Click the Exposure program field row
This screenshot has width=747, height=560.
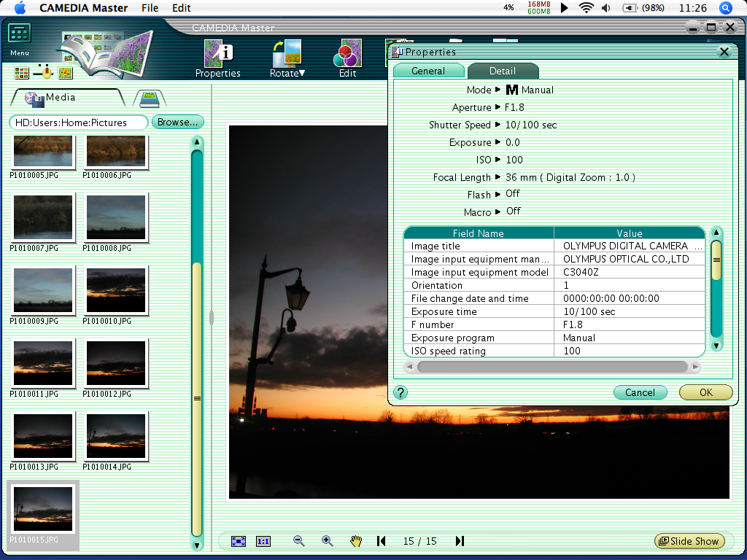[554, 338]
